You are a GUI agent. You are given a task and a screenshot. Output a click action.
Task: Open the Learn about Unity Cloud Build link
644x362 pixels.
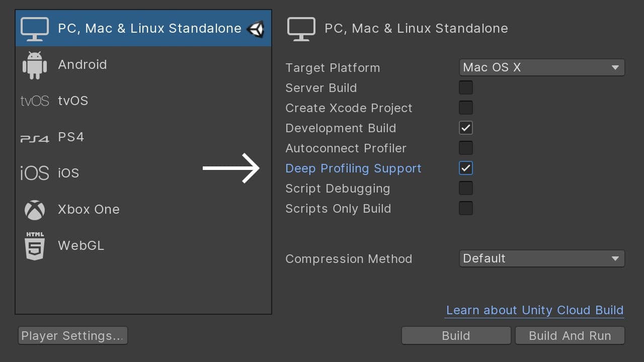click(534, 310)
